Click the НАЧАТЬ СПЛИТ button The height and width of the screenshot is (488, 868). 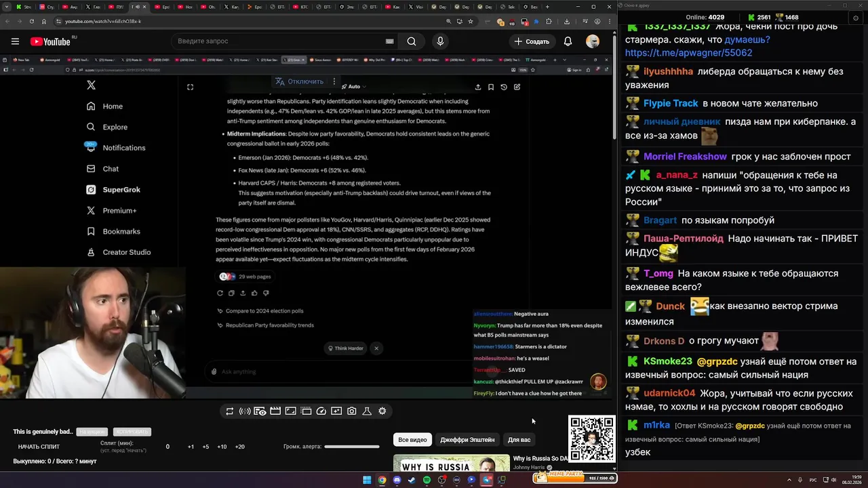(39, 447)
